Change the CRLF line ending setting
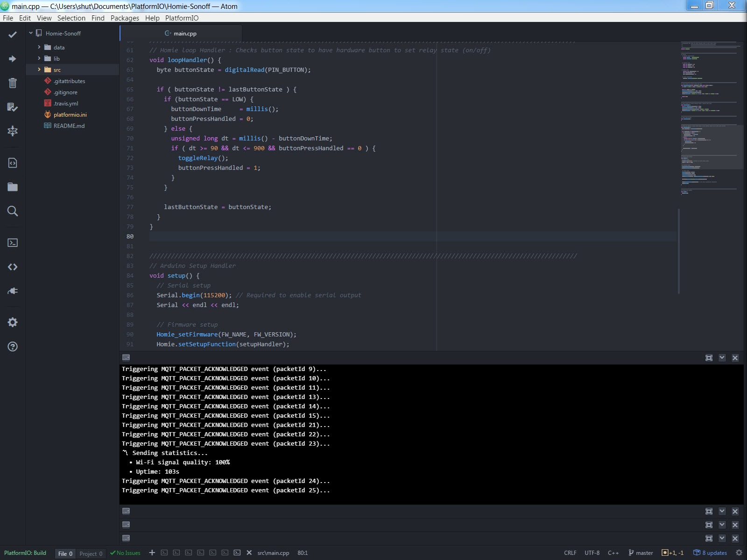 click(x=570, y=553)
